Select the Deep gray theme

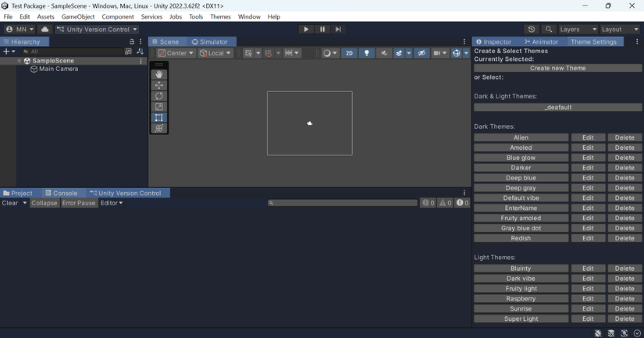(x=521, y=187)
